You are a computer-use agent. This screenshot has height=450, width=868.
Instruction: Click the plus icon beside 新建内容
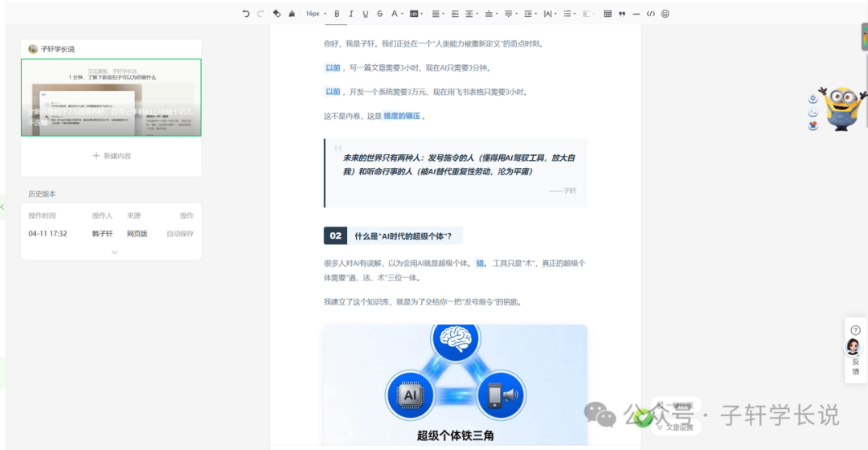[x=96, y=156]
